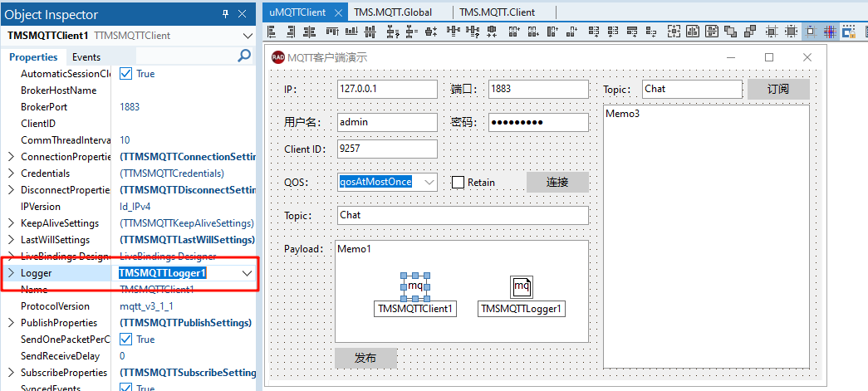The height and width of the screenshot is (391, 868).
Task: Click the Memo3 text area
Action: coord(706,237)
